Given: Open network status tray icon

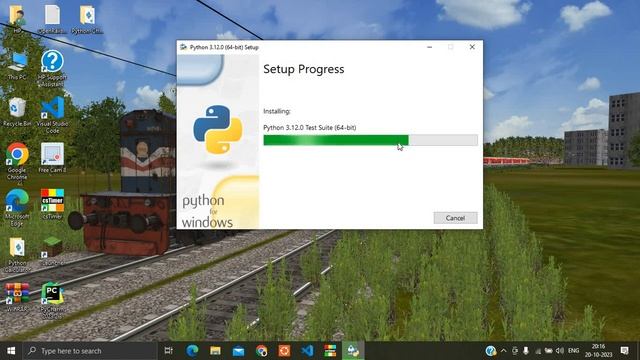Looking at the screenshot, I should tap(538, 351).
